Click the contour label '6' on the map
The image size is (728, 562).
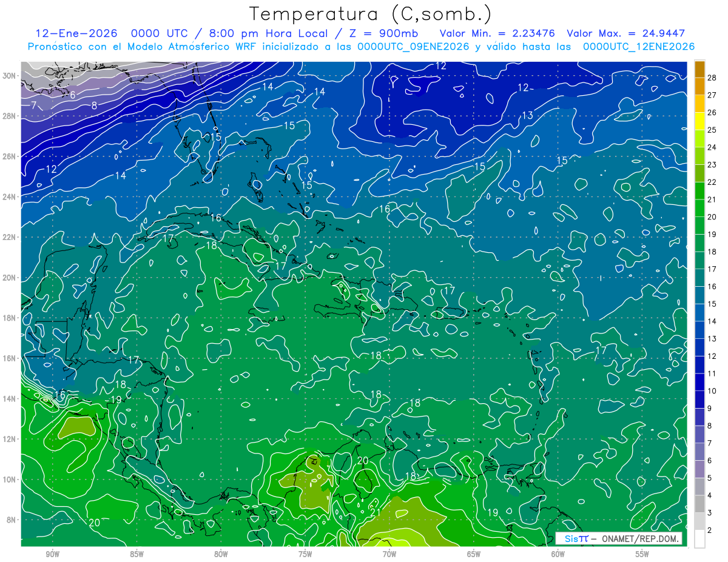click(x=72, y=95)
